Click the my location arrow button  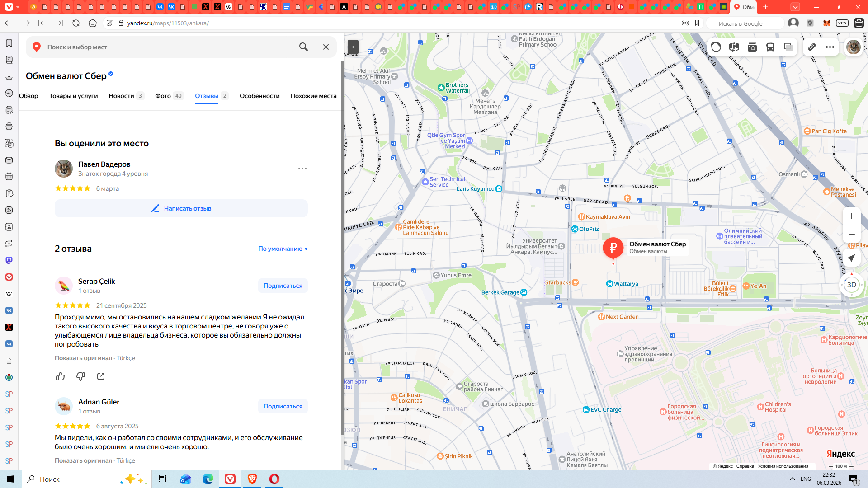click(851, 258)
